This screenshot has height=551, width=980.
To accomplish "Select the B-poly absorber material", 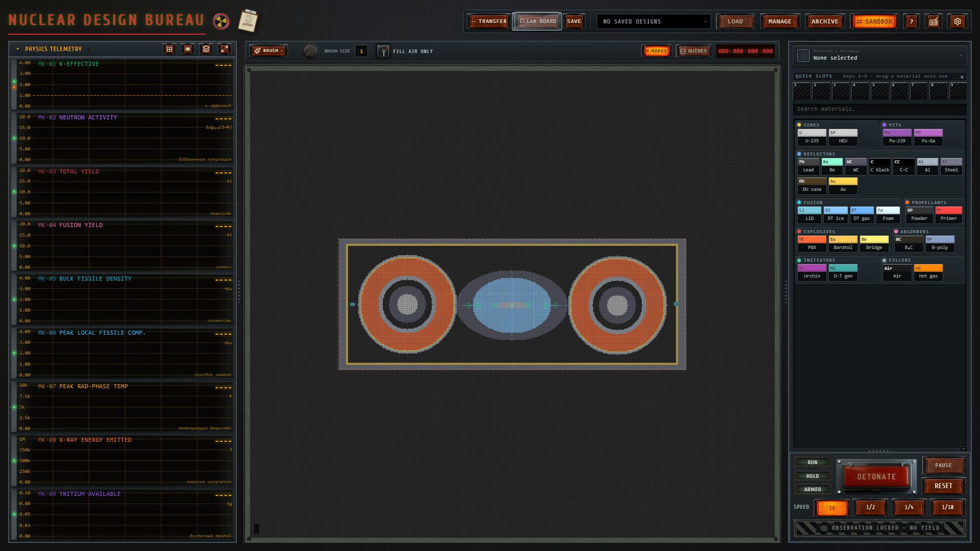I will click(x=940, y=243).
